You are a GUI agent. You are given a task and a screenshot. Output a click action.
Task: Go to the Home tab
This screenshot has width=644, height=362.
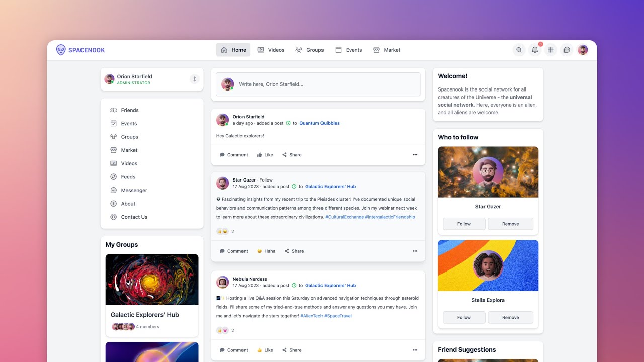pyautogui.click(x=233, y=50)
